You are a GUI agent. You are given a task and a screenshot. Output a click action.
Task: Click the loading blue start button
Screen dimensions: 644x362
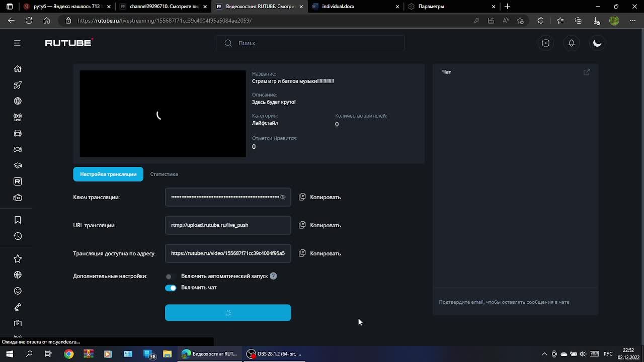click(x=228, y=313)
